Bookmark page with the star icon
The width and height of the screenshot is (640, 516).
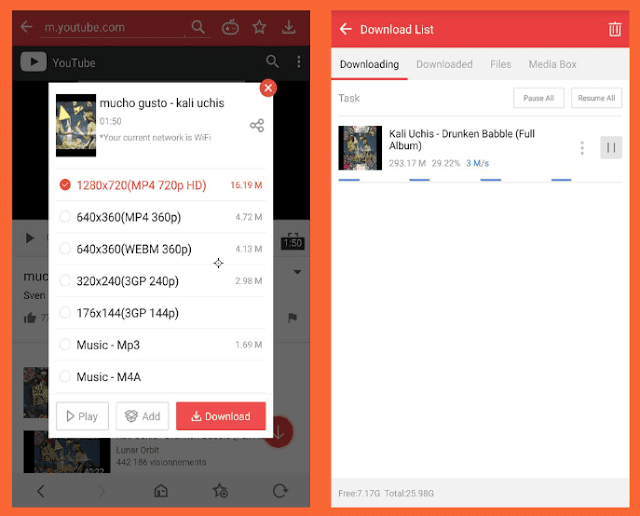tap(259, 27)
